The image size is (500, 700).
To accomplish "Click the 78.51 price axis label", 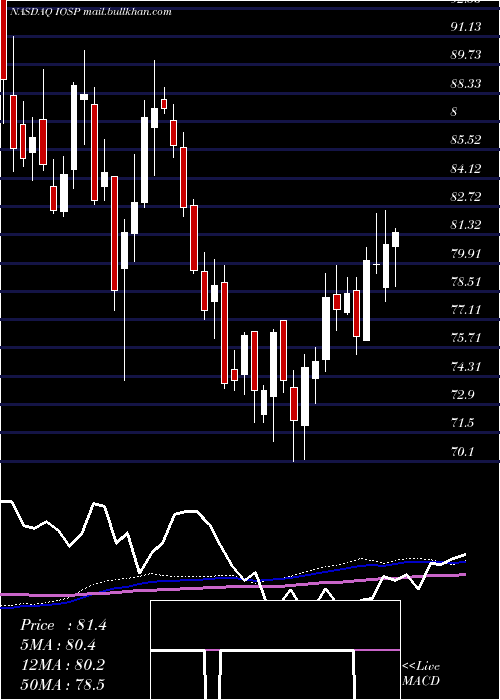I will (x=466, y=282).
